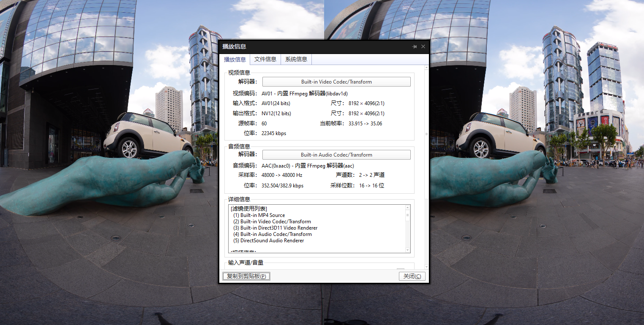Select "(1) Built-in MP4 Source" in filter list
This screenshot has width=644, height=325.
259,215
